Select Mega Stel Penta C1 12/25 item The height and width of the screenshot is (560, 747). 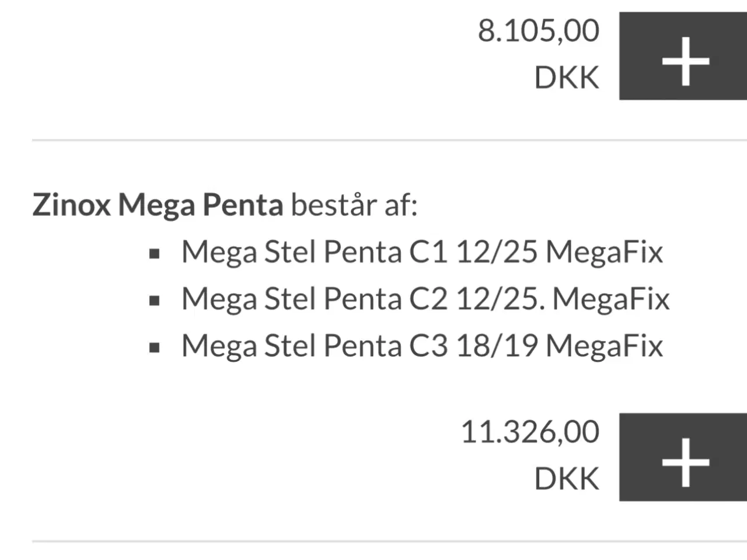(x=421, y=253)
